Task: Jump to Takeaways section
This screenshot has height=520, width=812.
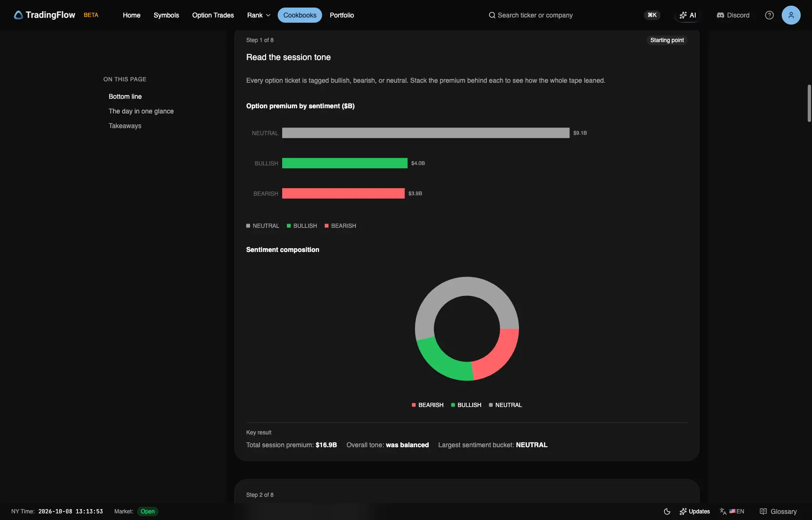Action: click(x=125, y=126)
